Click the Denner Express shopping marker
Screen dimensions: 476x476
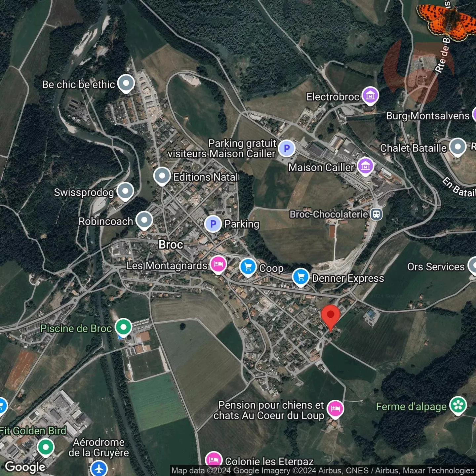[x=300, y=277]
